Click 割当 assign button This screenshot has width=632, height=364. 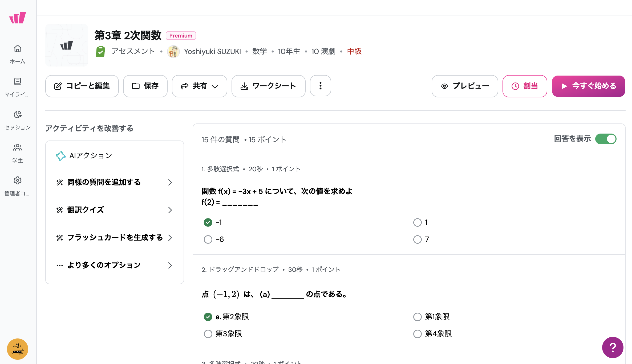[525, 86]
